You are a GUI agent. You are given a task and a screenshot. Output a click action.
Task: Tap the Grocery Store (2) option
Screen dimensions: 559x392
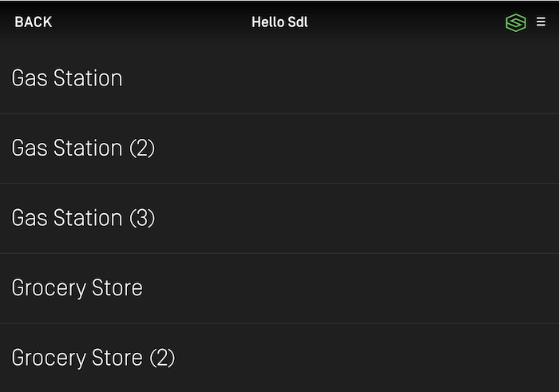point(93,358)
